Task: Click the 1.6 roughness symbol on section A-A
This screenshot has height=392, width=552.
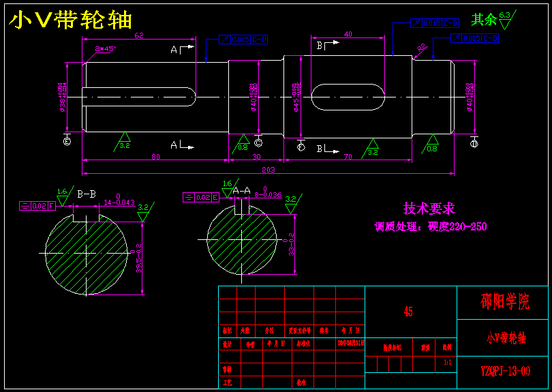Action: pyautogui.click(x=230, y=188)
